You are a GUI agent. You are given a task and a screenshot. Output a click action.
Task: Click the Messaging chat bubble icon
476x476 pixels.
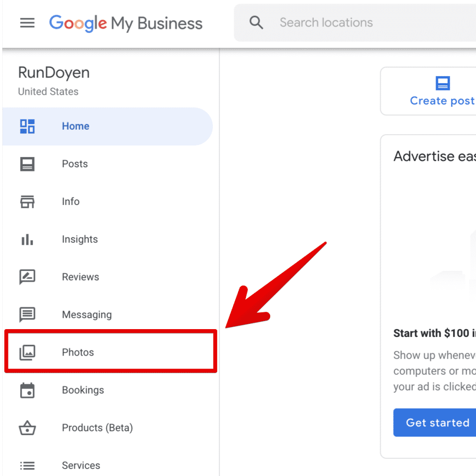[x=27, y=314]
